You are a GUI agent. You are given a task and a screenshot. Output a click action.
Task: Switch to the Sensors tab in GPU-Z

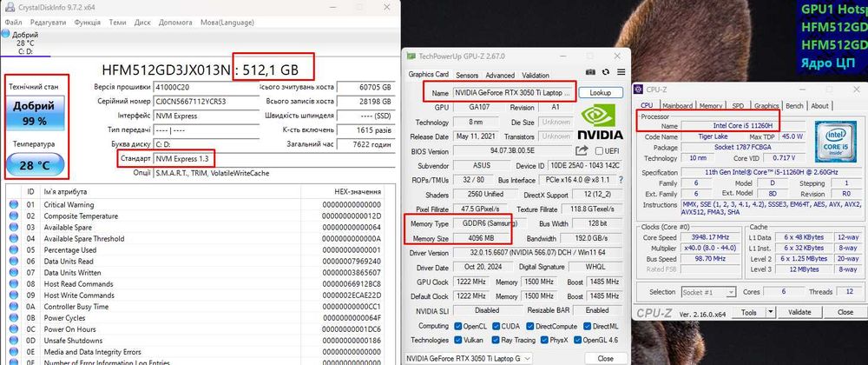(x=467, y=76)
